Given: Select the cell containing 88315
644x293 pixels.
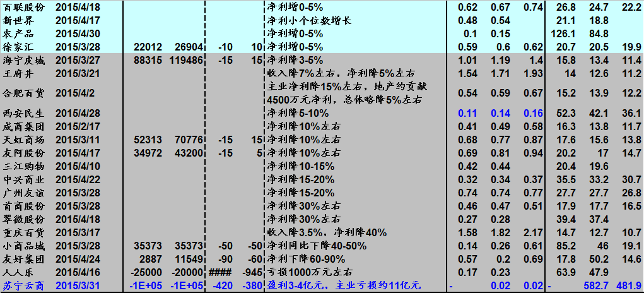Looking at the screenshot, I should pos(148,61).
